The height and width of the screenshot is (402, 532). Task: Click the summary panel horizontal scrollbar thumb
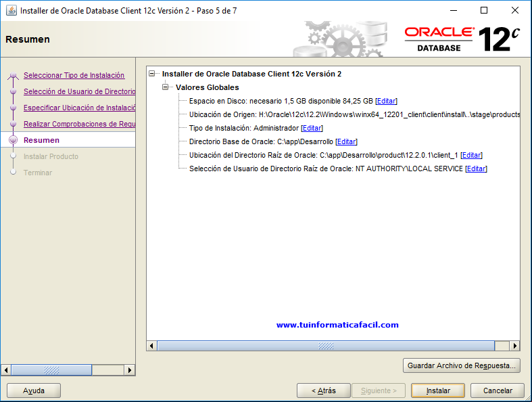click(x=326, y=346)
